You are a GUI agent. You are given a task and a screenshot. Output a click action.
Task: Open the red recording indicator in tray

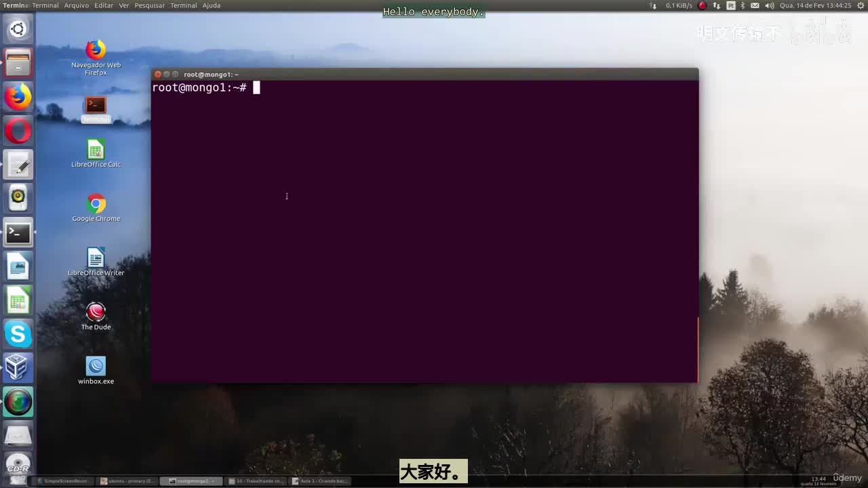tap(703, 5)
